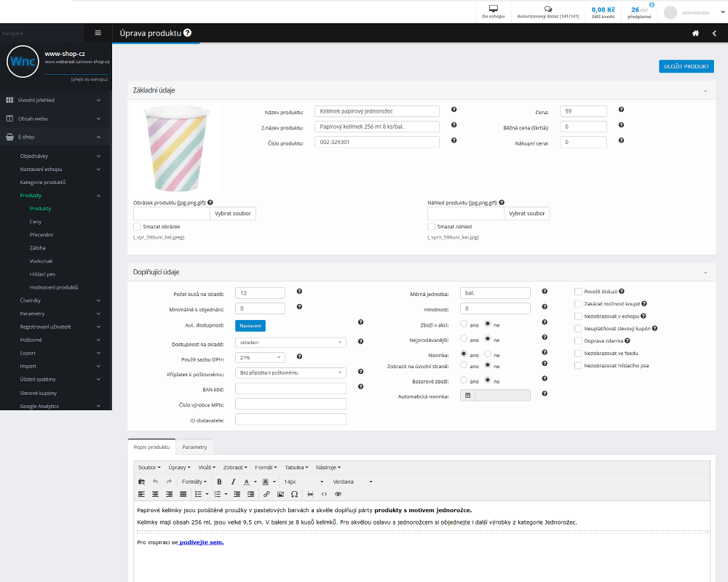Switch to the Parametry tab
This screenshot has width=728, height=582.
click(194, 447)
